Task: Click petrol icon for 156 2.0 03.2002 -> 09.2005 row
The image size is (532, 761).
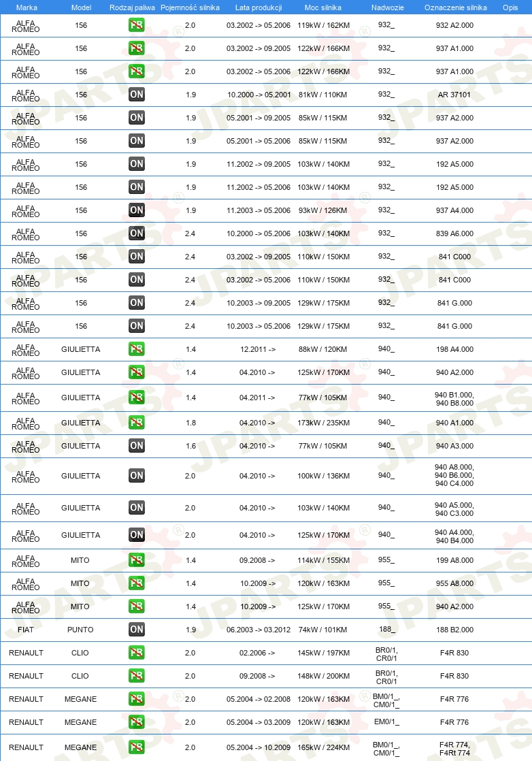Action: click(137, 48)
